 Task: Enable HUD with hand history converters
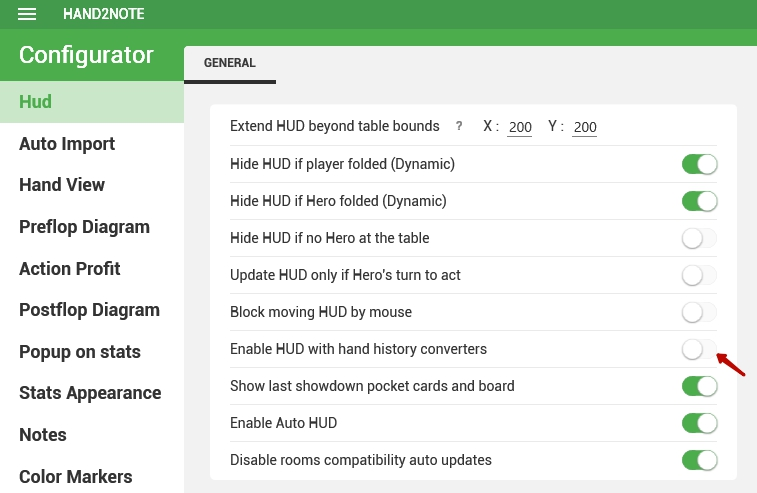tap(700, 349)
